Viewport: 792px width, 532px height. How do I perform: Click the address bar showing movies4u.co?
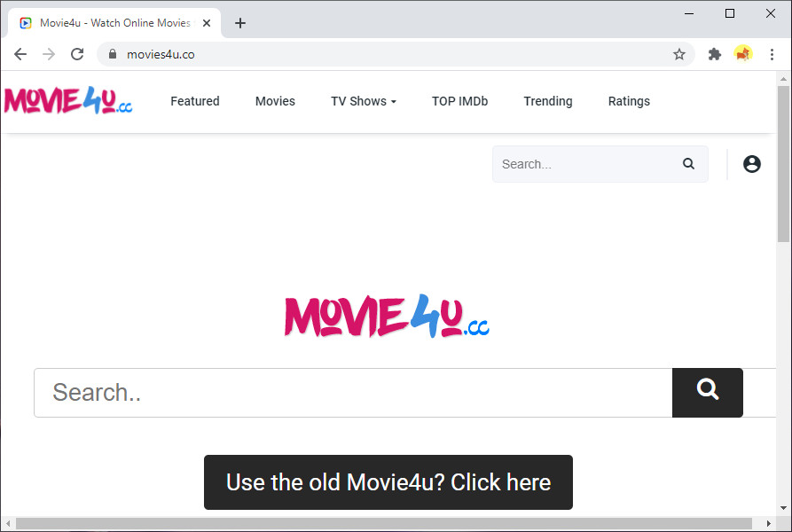pyautogui.click(x=394, y=54)
